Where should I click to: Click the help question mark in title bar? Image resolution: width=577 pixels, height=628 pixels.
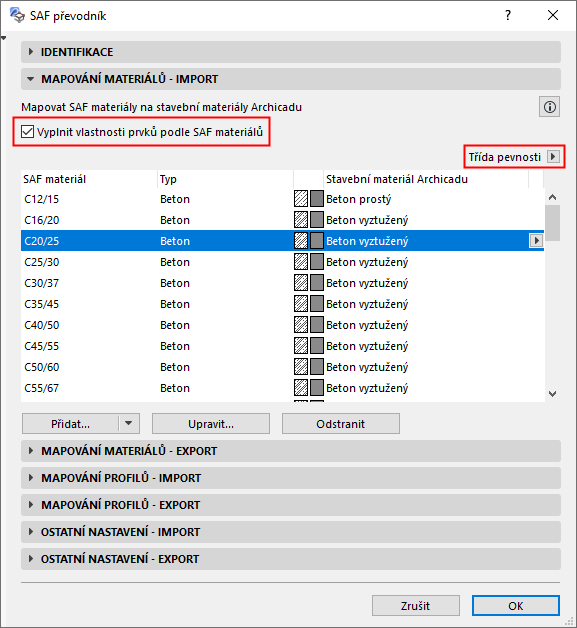(x=508, y=16)
